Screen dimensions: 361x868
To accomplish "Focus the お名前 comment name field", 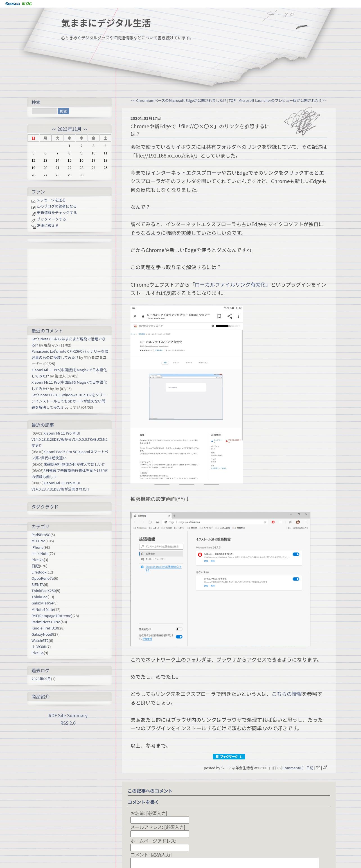I will 160,820.
